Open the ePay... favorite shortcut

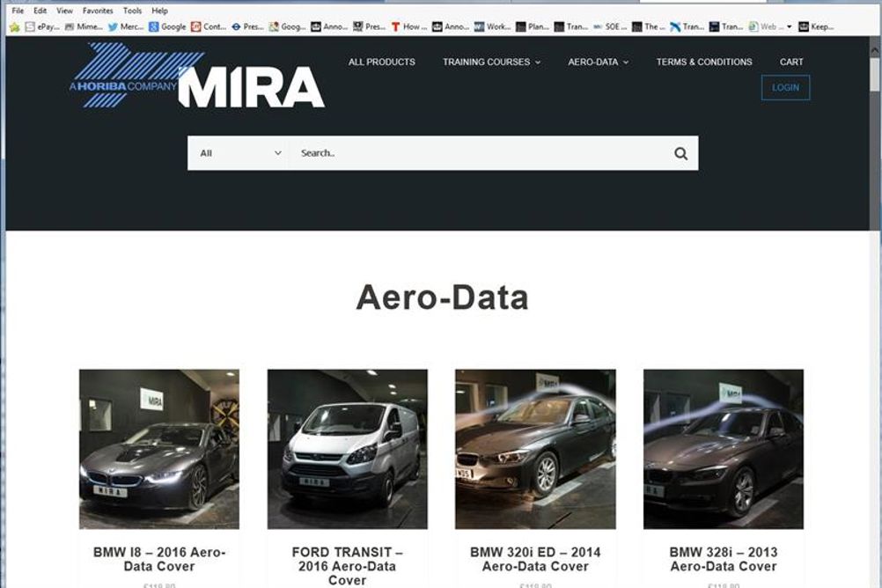point(42,26)
